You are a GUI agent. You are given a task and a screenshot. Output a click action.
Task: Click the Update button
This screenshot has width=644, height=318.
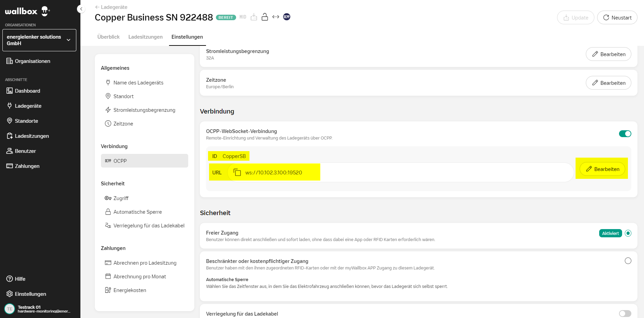pyautogui.click(x=576, y=17)
